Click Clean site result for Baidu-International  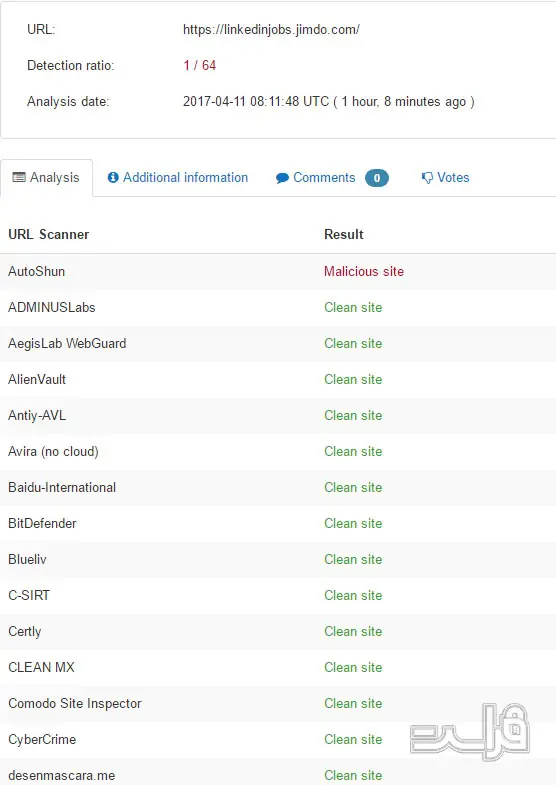[353, 488]
